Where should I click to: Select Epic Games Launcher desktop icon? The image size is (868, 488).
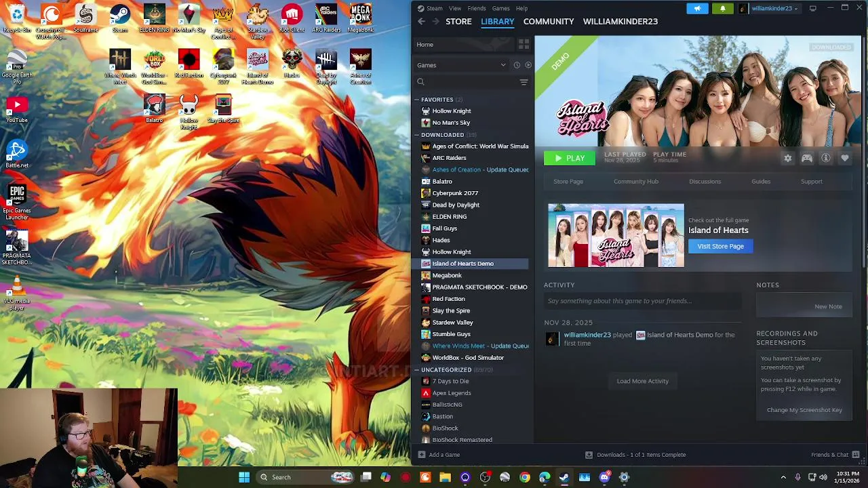(x=17, y=201)
